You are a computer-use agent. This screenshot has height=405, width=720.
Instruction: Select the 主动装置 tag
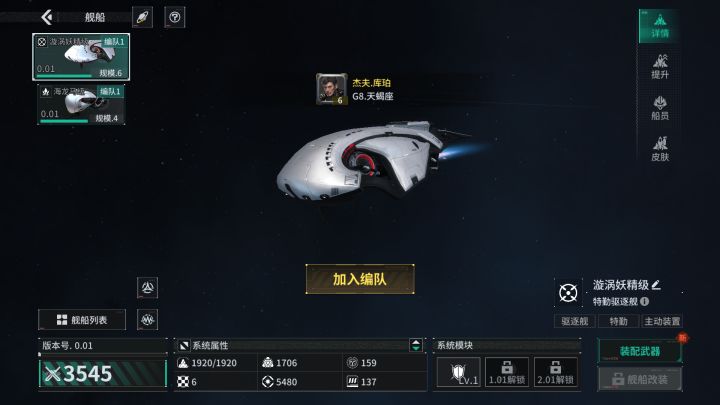662,321
